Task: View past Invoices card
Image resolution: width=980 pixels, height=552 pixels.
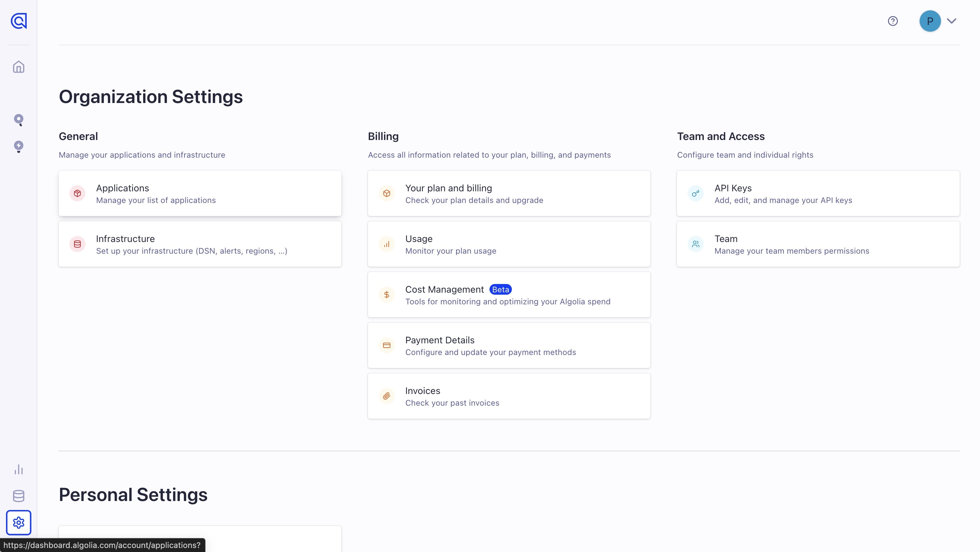Action: pos(509,396)
